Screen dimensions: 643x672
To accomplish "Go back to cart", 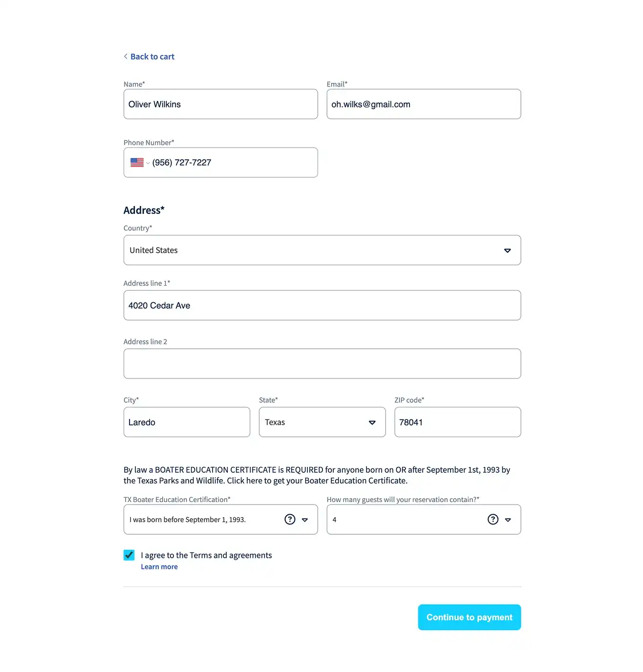I will pos(152,56).
